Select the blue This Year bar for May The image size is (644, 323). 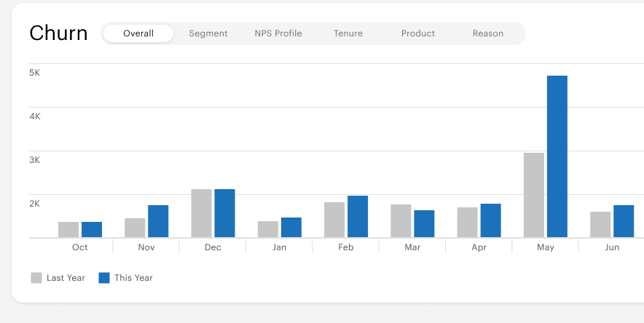point(557,156)
